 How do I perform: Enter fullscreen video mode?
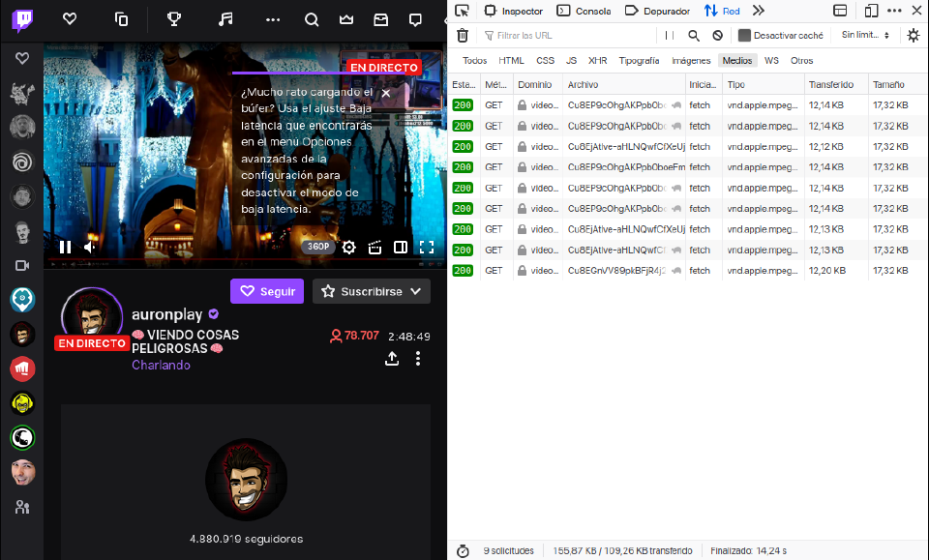pyautogui.click(x=426, y=247)
